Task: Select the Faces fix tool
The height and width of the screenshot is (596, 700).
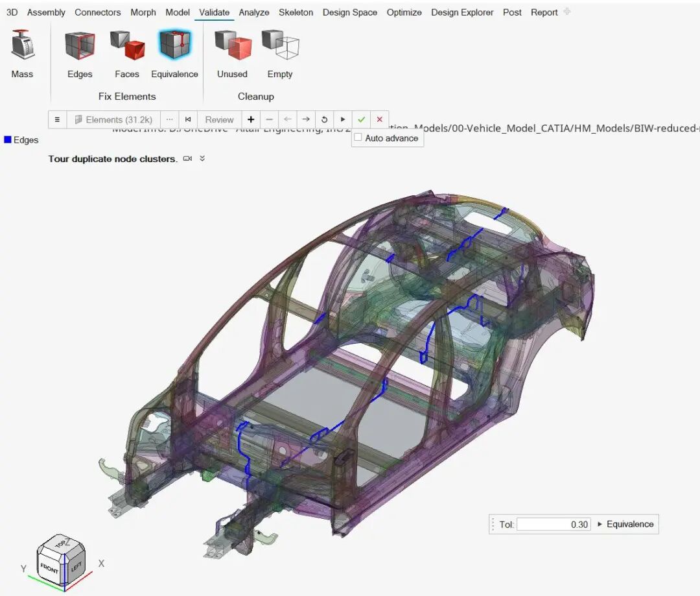Action: click(127, 47)
